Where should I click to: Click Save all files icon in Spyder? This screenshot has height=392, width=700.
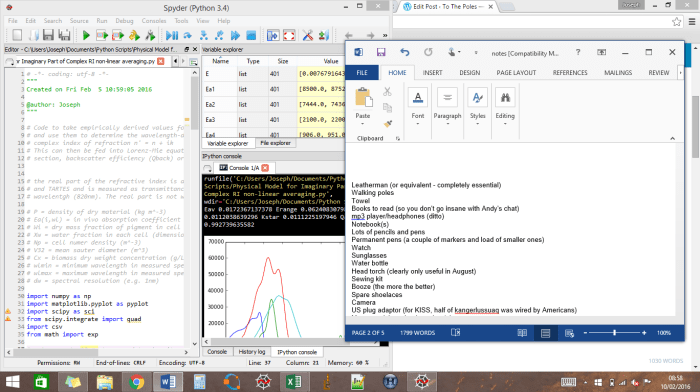tap(64, 35)
